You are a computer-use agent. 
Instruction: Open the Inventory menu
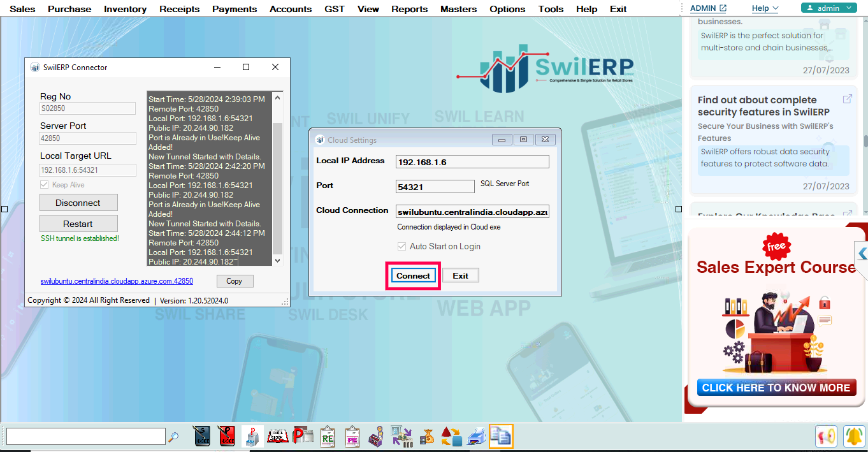(126, 9)
